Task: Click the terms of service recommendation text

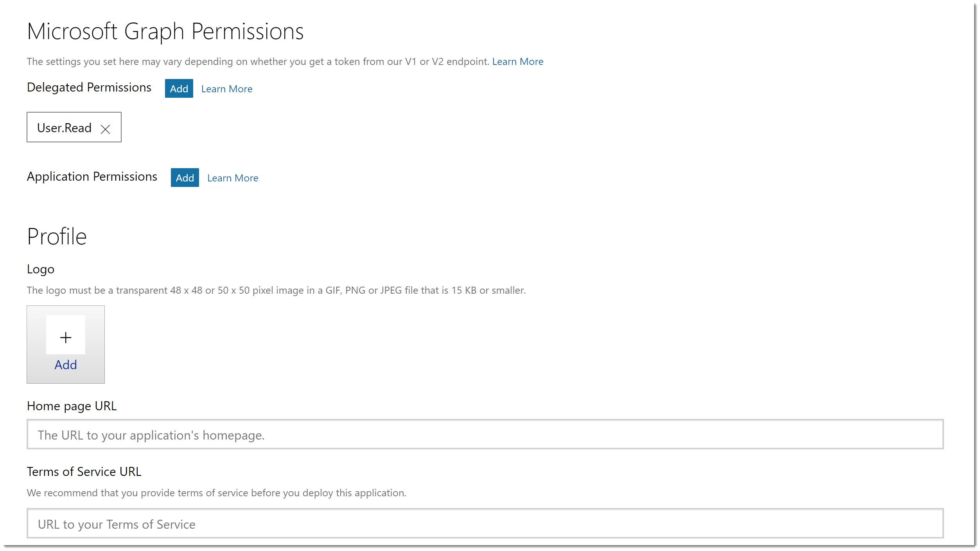Action: (x=216, y=493)
